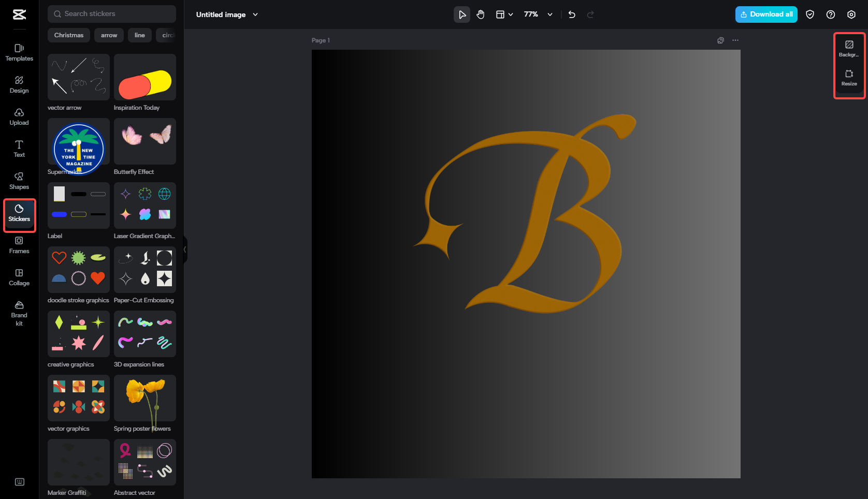This screenshot has height=499, width=868.
Task: Select the Butterfly Effect sticker thumbnail
Action: tap(144, 141)
